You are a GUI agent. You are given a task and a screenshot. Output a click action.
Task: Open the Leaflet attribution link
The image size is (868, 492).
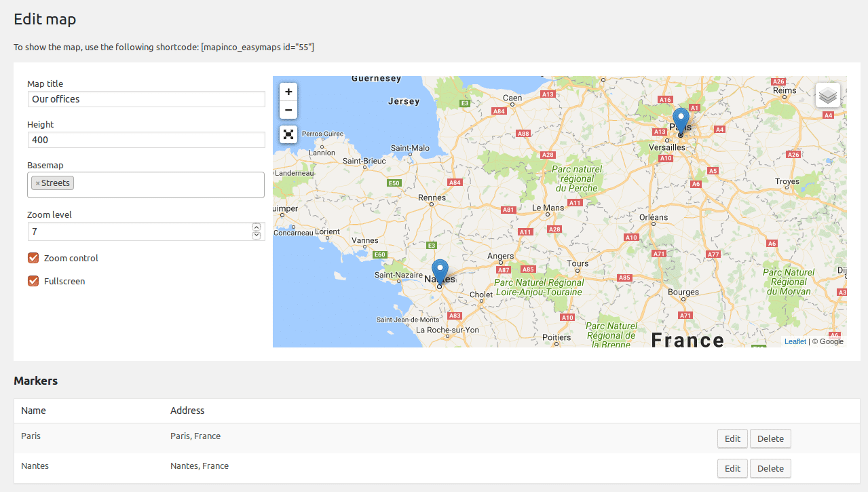coord(795,341)
